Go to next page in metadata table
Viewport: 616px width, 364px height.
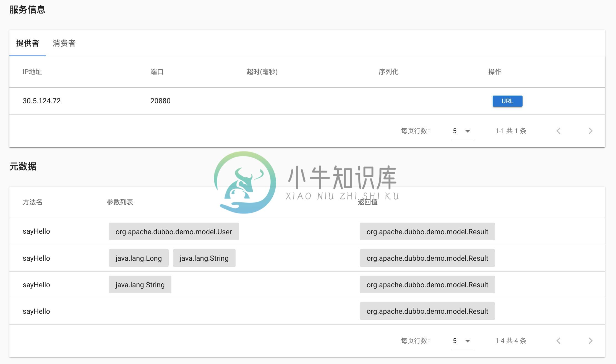coord(591,341)
